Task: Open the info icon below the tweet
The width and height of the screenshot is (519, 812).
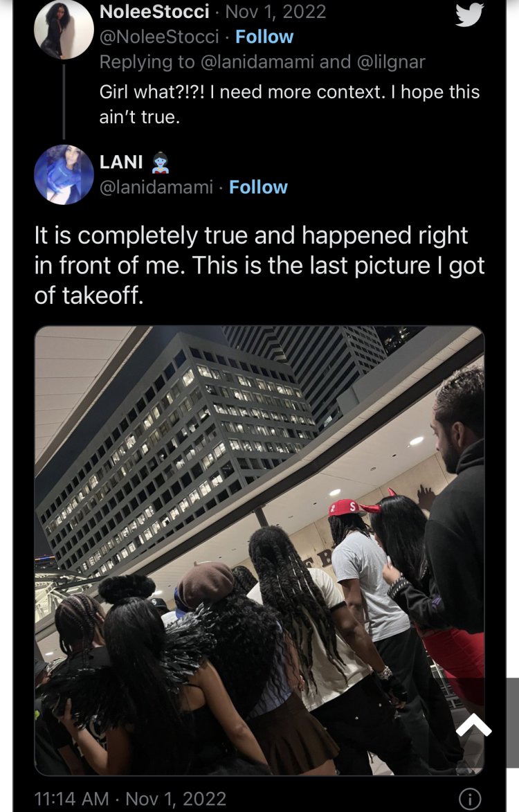Action: tap(470, 799)
